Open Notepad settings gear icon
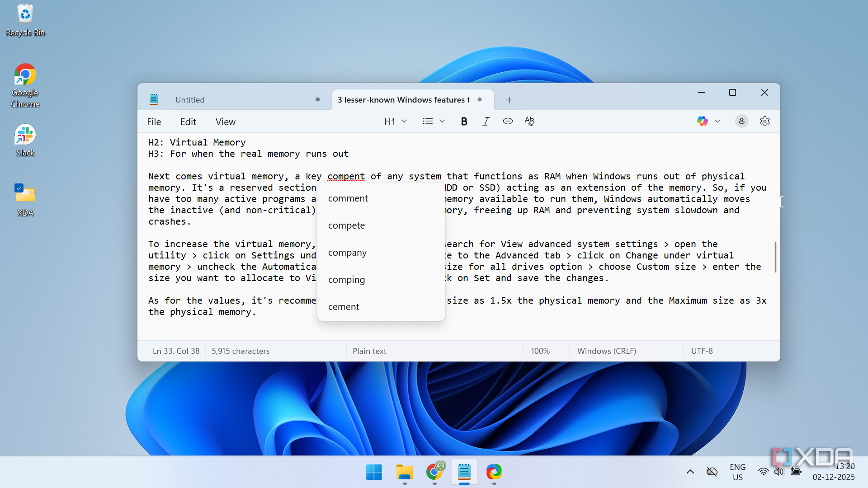The height and width of the screenshot is (488, 868). [764, 121]
